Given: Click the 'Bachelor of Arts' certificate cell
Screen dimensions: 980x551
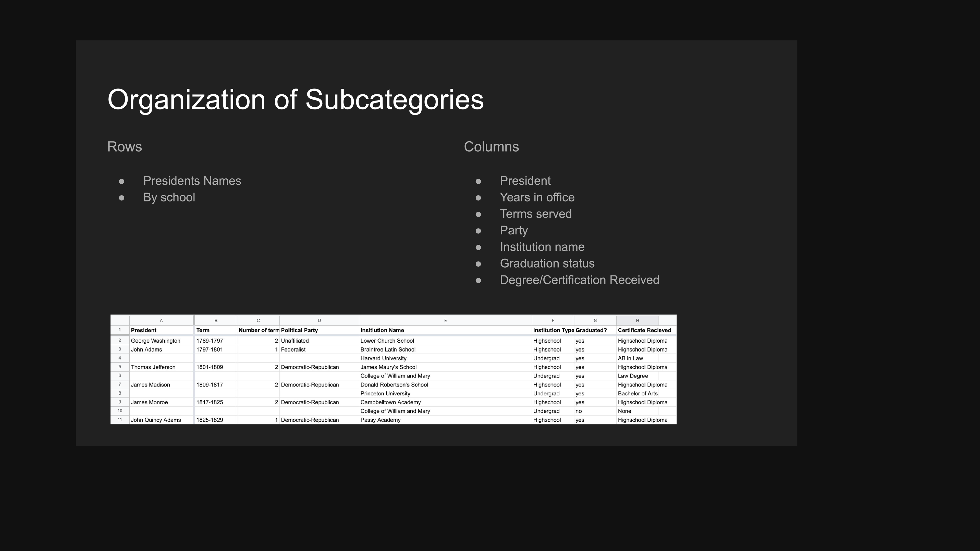Looking at the screenshot, I should click(x=638, y=394).
